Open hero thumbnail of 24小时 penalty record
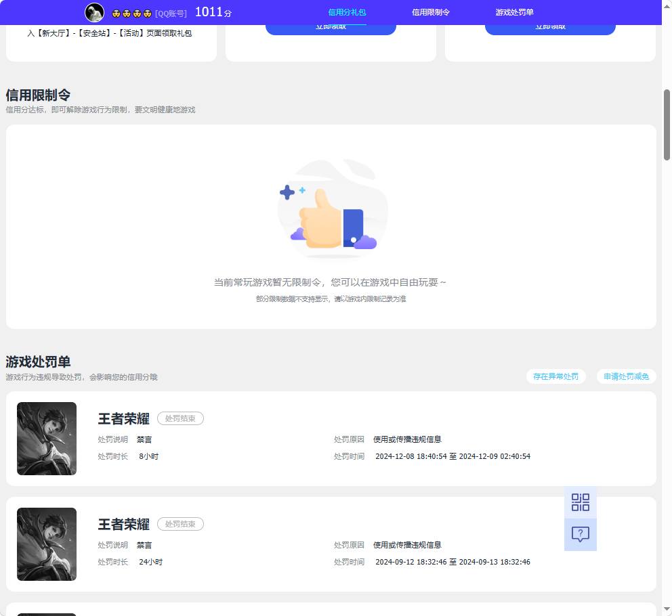The height and width of the screenshot is (616, 672). (47, 544)
